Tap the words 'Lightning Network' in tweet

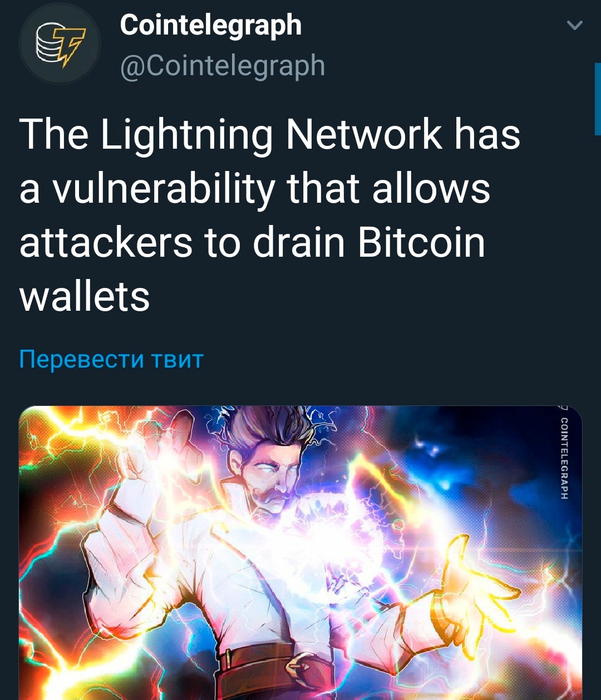(272, 135)
